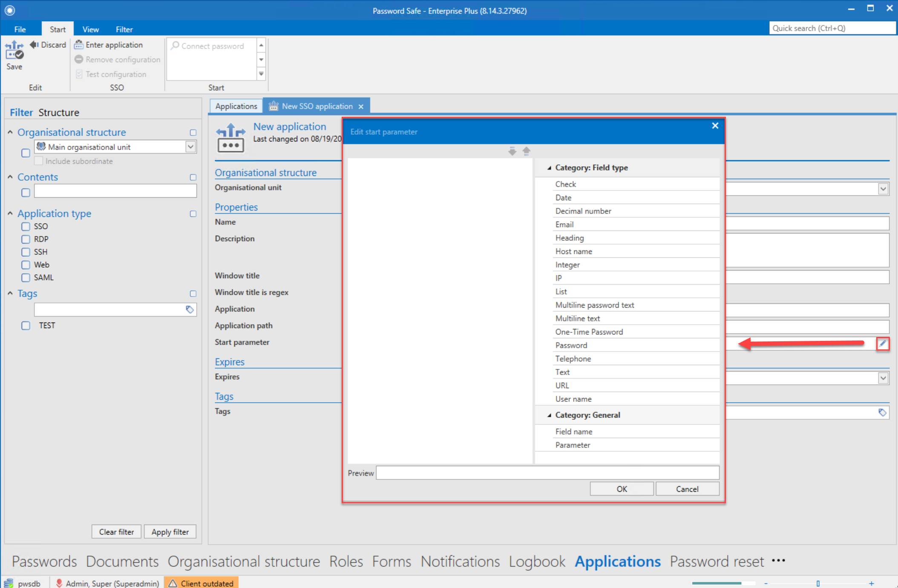Click OK in Edit start parameter
This screenshot has width=898, height=588.
click(622, 489)
